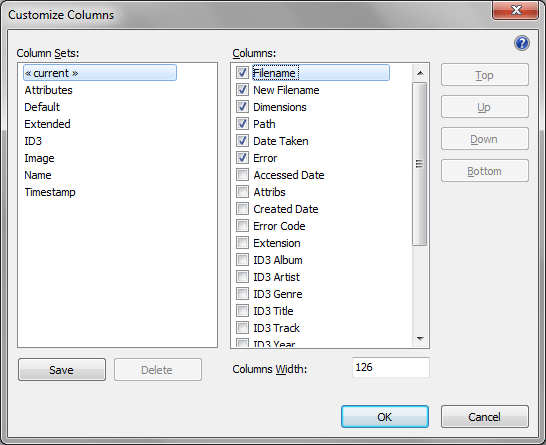Select the Attributes column set
The image size is (546, 445).
pyautogui.click(x=48, y=90)
